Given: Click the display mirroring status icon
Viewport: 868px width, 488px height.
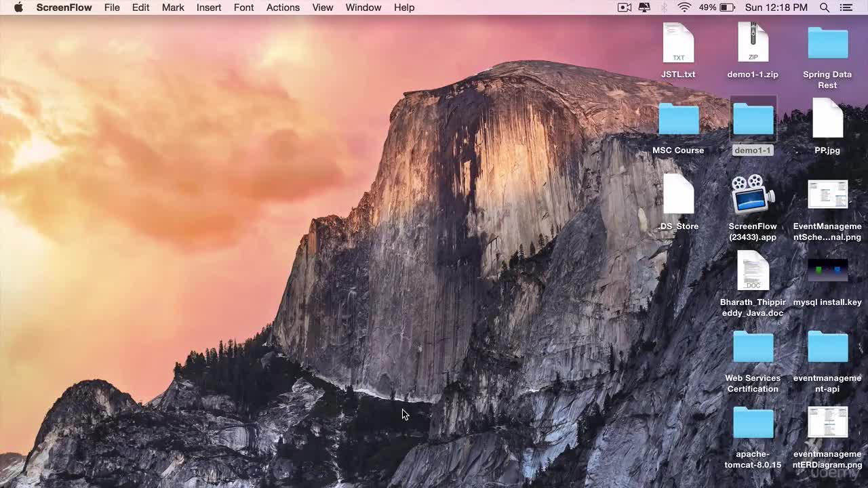Looking at the screenshot, I should [x=644, y=7].
